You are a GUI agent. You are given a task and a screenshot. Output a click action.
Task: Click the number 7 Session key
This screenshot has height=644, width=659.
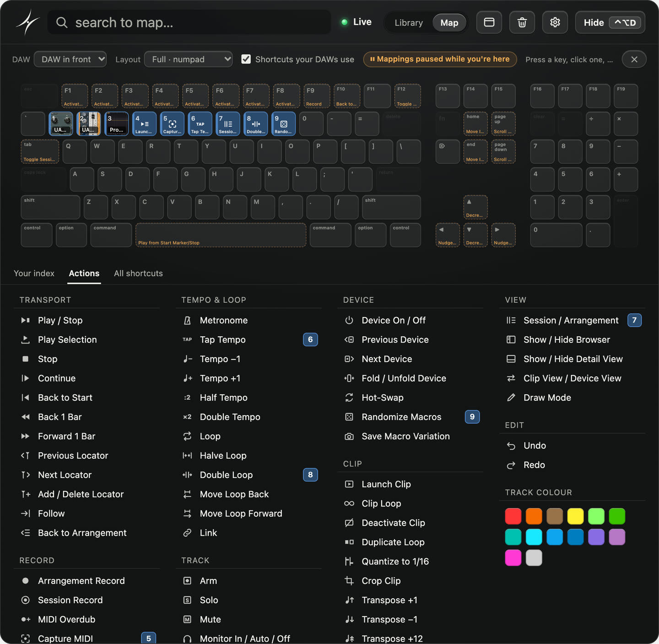(228, 124)
